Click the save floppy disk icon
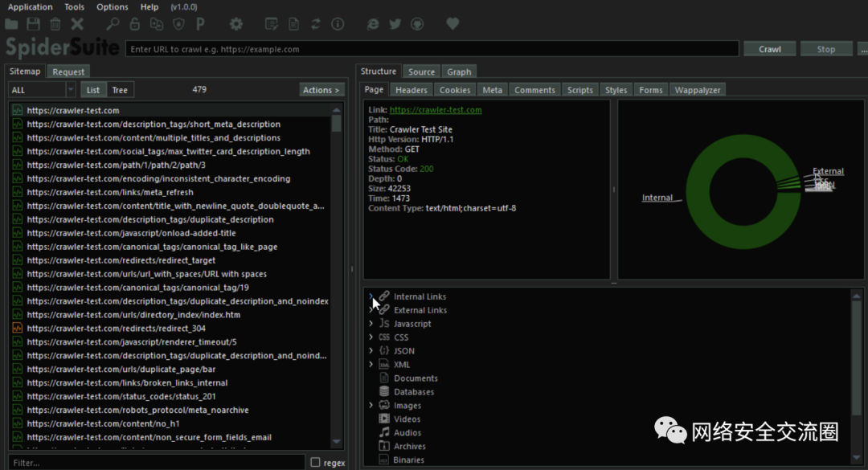The image size is (868, 470). [x=33, y=24]
